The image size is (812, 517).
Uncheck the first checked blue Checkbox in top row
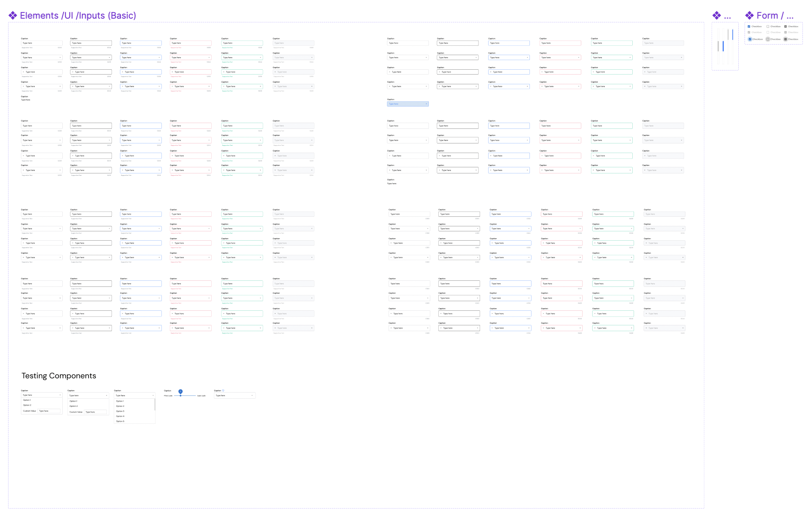click(749, 26)
